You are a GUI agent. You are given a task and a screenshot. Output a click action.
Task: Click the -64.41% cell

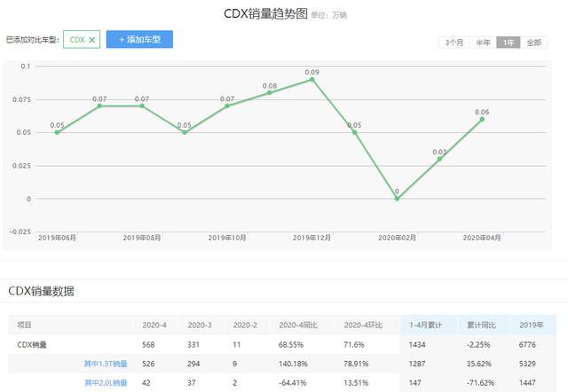pyautogui.click(x=292, y=382)
